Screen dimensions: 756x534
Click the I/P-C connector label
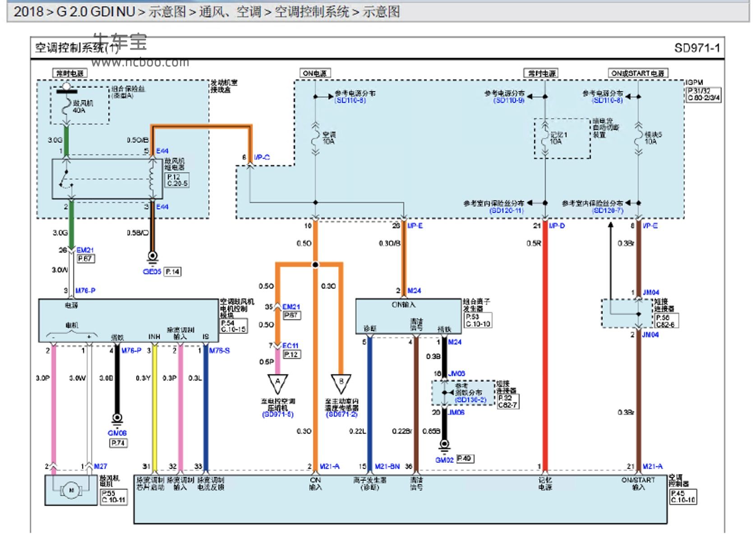262,157
